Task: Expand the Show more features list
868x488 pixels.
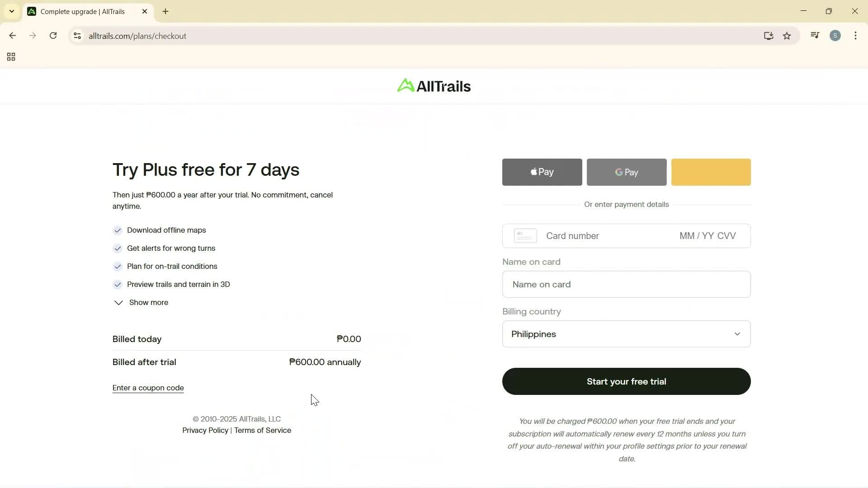Action: click(141, 302)
